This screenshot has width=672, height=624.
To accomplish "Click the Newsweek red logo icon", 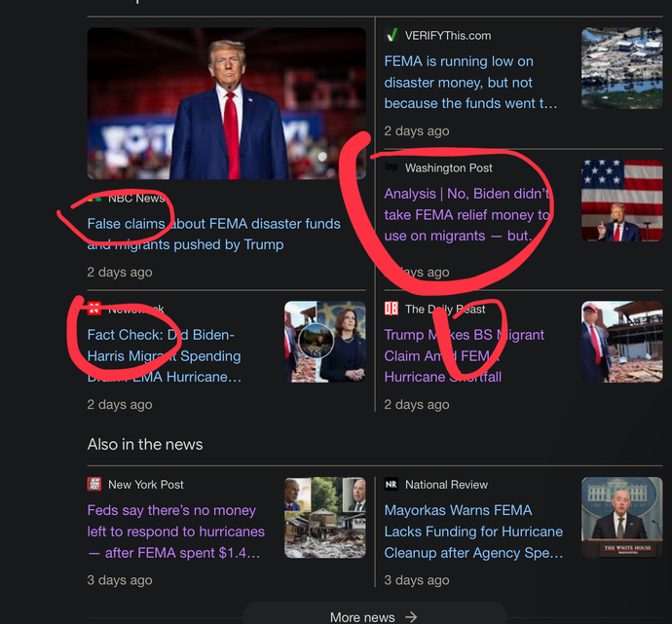I will (x=93, y=309).
